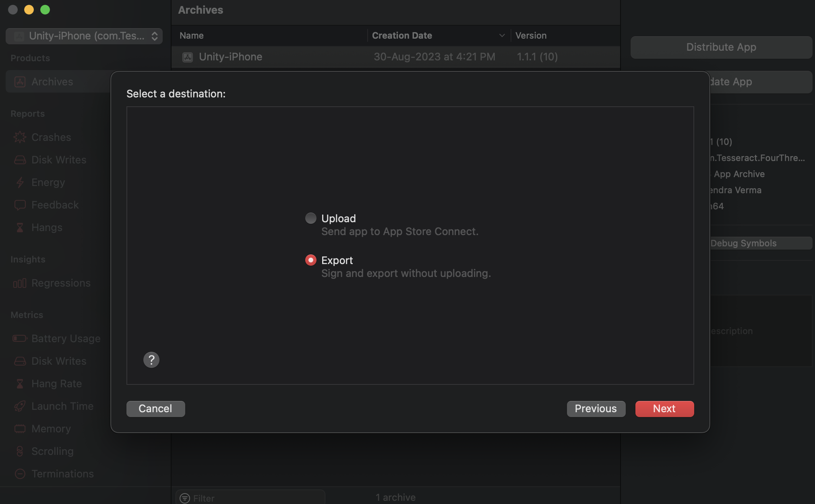Click the Previous button

coord(596,409)
